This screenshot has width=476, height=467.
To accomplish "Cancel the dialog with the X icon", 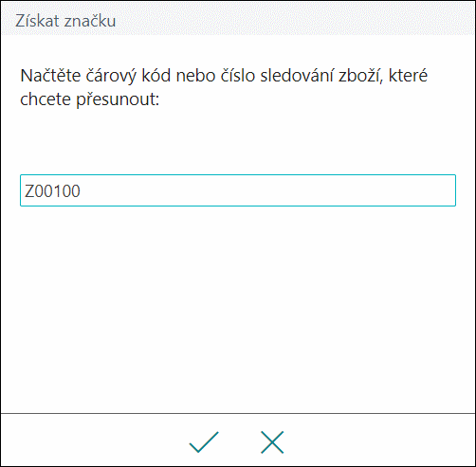I will click(272, 441).
